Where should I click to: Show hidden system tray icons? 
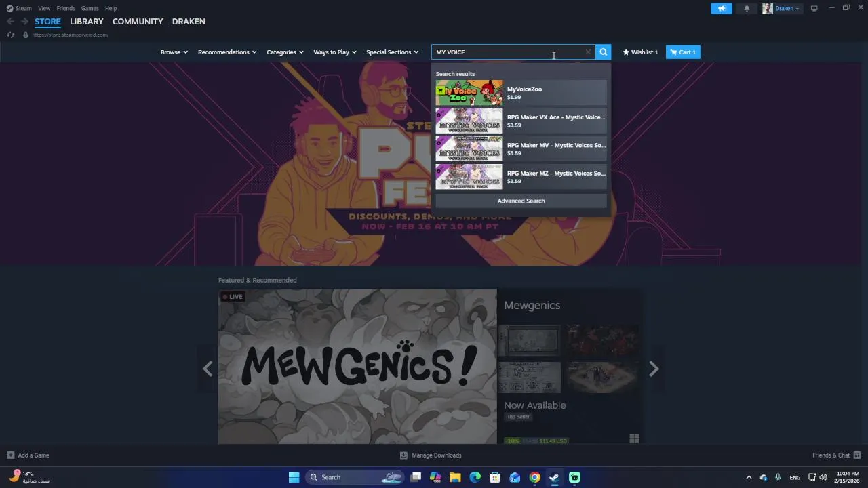coord(749,477)
